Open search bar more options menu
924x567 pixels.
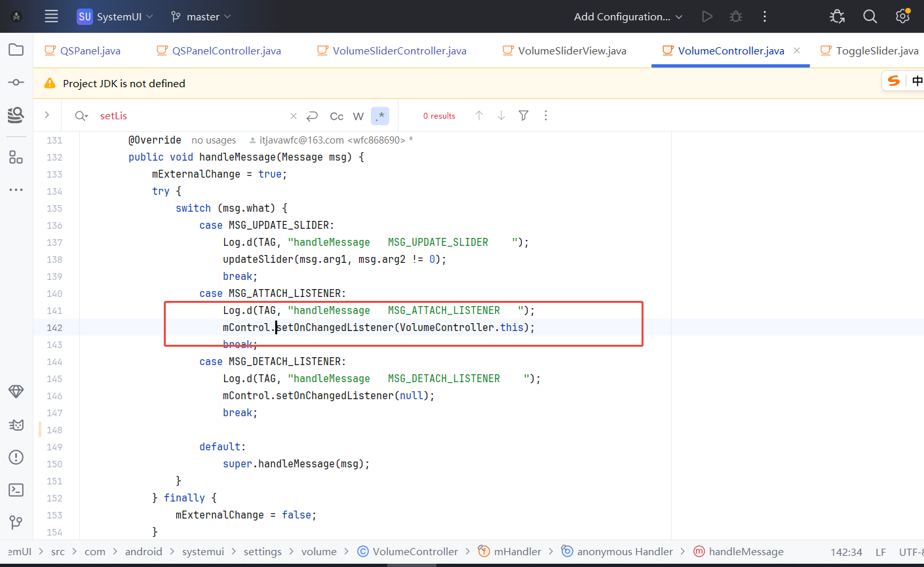[x=546, y=115]
